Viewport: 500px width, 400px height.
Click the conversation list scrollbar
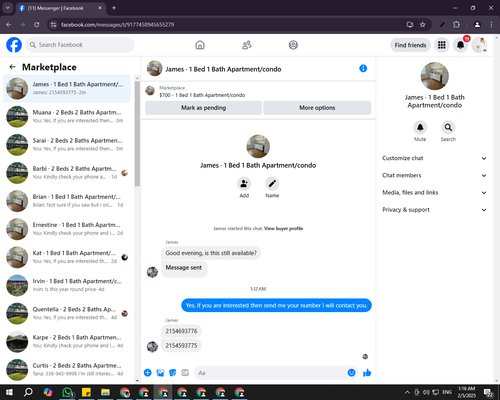[137, 133]
